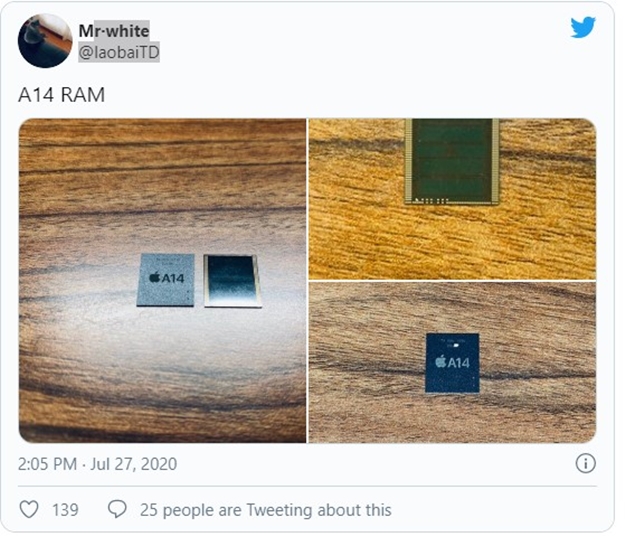Click the green memory die on the wood
The height and width of the screenshot is (536, 625).
click(452, 162)
